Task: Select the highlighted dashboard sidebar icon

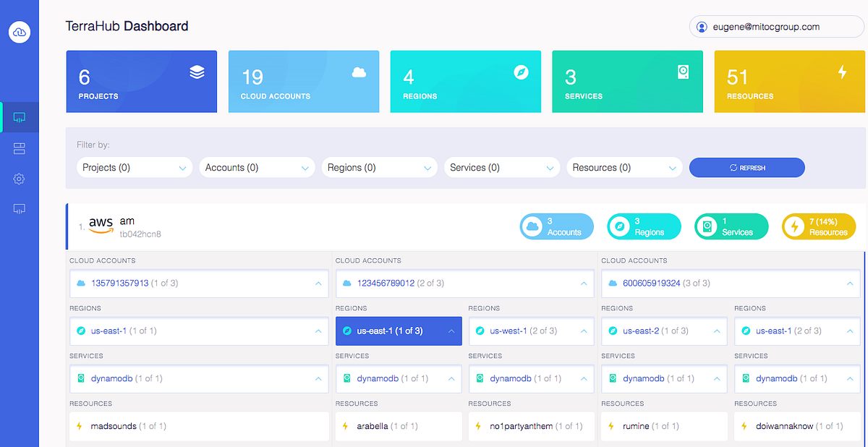Action: 19,116
